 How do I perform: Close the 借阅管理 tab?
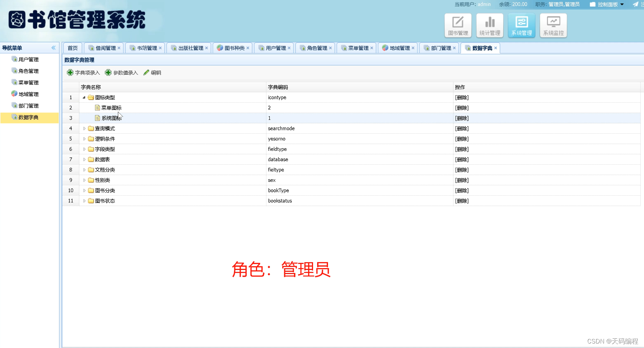(x=119, y=48)
